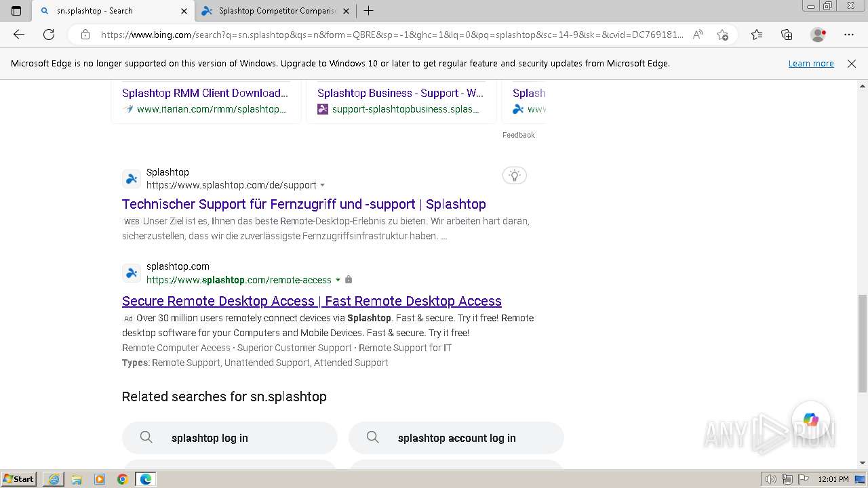Click the address bar URL field
The image size is (868, 488).
[392, 35]
